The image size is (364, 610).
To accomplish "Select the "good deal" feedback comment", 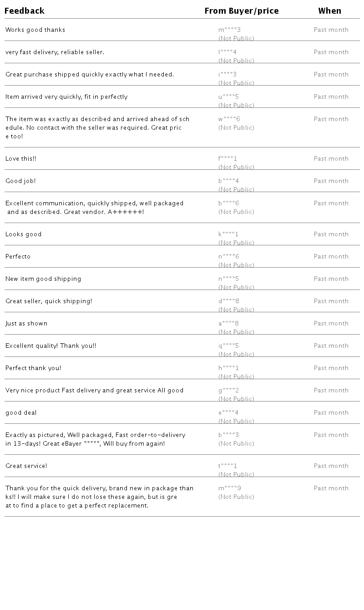I will 21,413.
